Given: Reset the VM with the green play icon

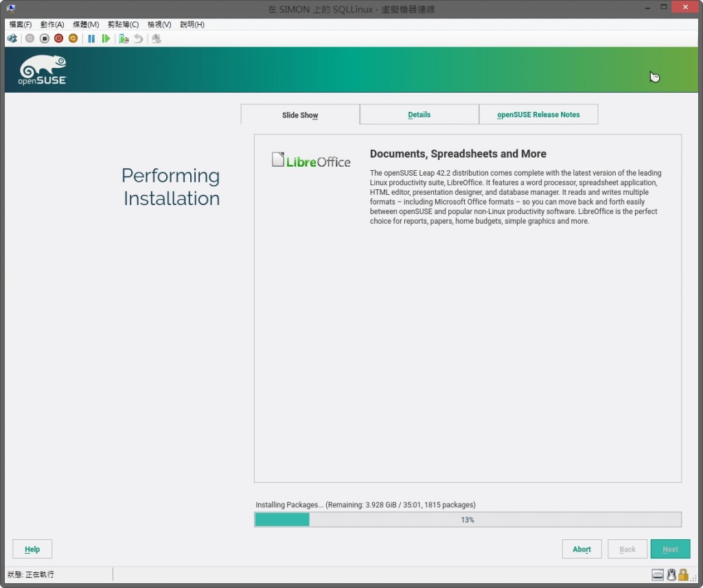Looking at the screenshot, I should pyautogui.click(x=106, y=38).
